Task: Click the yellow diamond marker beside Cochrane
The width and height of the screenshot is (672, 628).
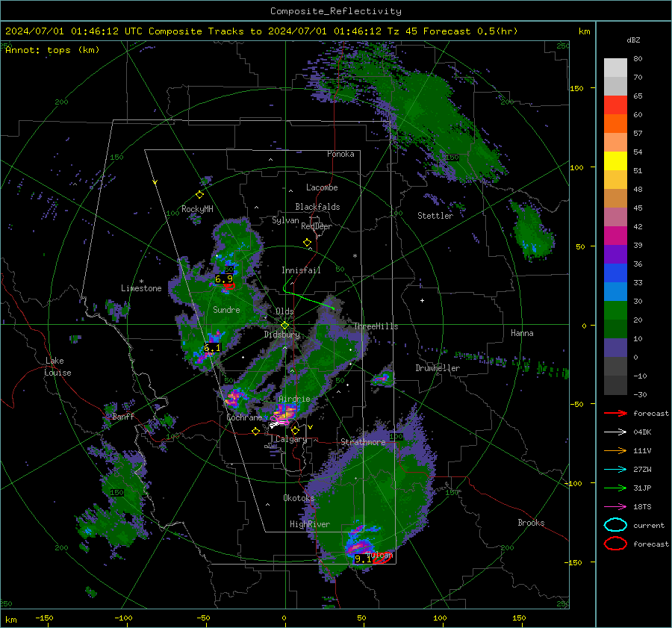Action: pos(255,431)
